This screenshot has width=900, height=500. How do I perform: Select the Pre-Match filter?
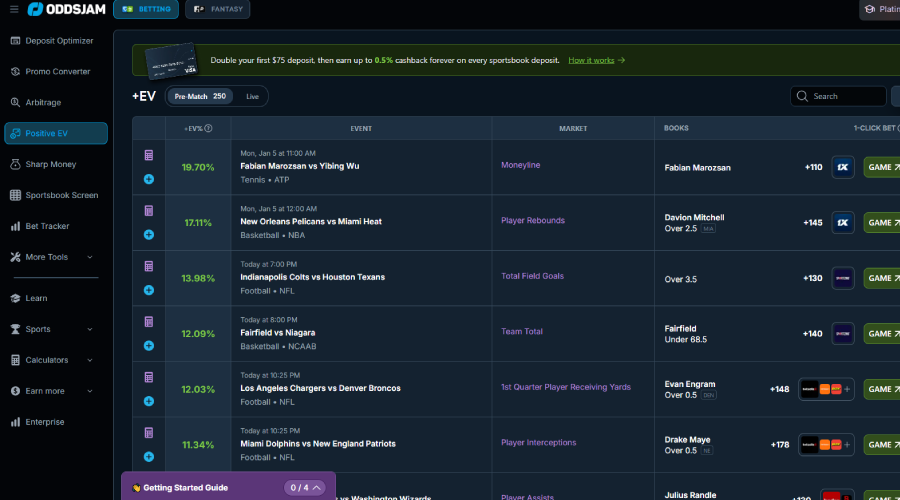[x=200, y=96]
